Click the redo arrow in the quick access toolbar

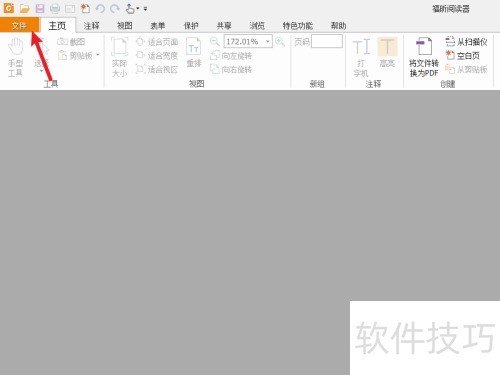pyautogui.click(x=115, y=9)
